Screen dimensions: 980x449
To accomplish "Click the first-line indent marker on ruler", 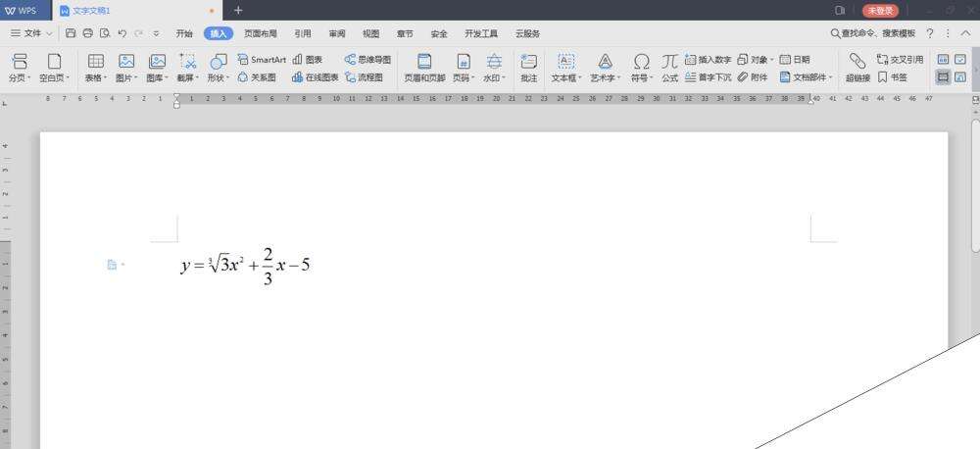I will pyautogui.click(x=176, y=96).
